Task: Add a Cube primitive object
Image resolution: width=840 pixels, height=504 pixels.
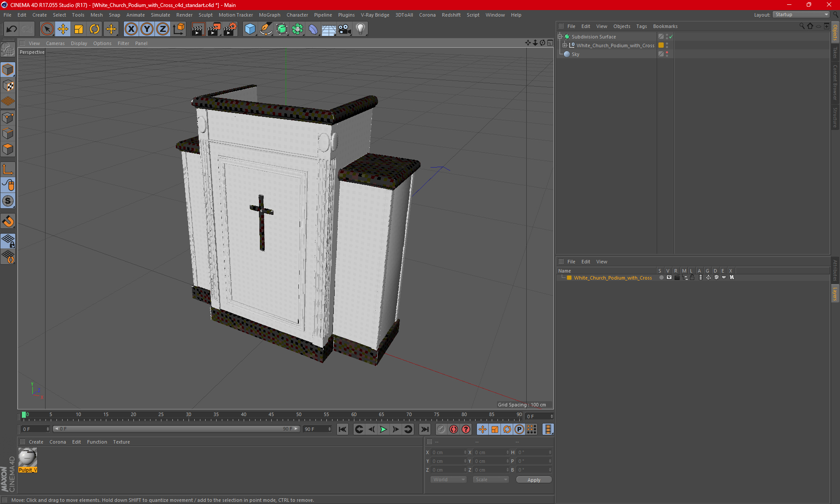Action: (x=250, y=29)
